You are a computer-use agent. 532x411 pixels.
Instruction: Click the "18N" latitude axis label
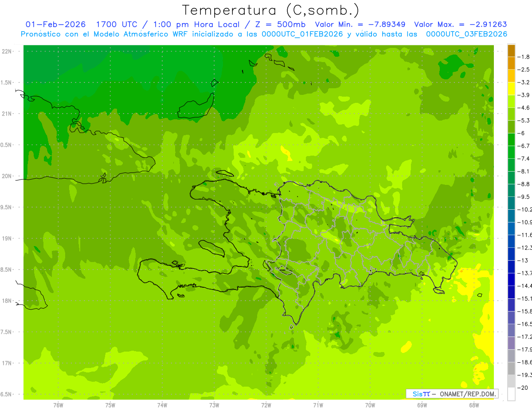tap(8, 301)
